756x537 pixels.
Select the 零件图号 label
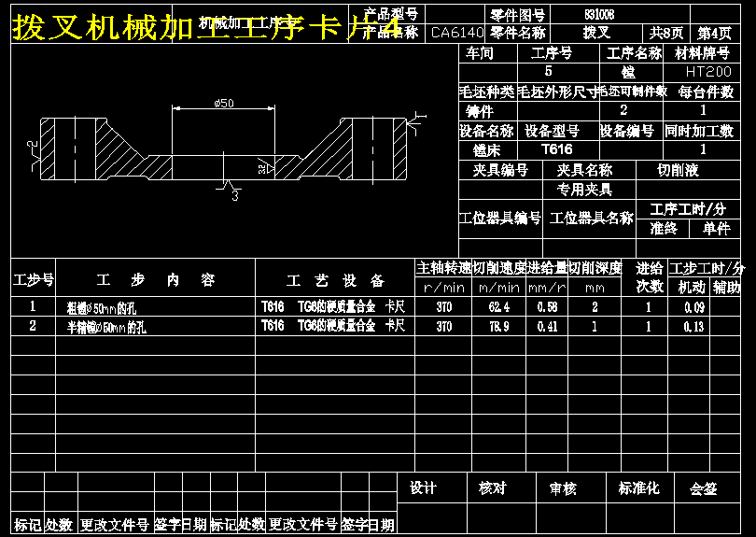(x=517, y=15)
